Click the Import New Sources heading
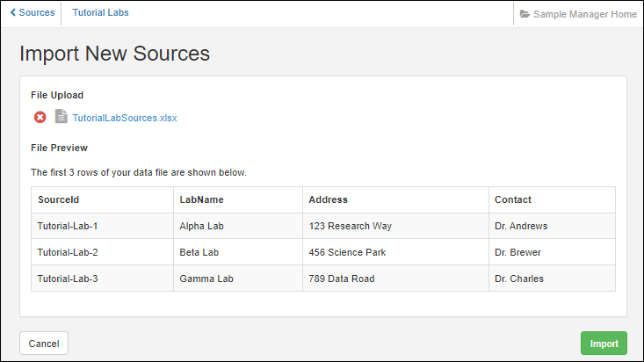 coord(114,54)
